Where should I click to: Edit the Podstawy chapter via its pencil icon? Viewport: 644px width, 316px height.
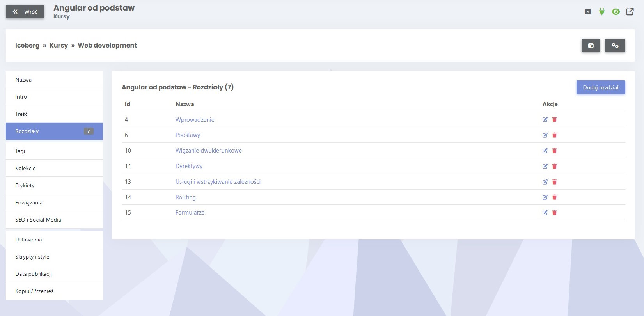point(545,135)
